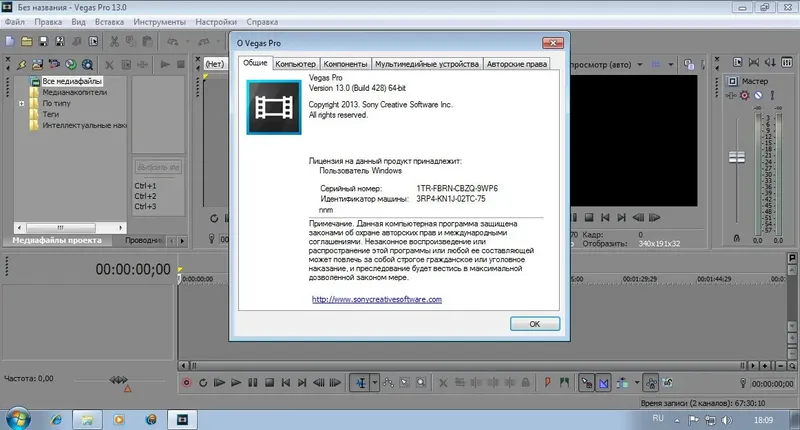Toggle Ignore Event Grouping button
The image size is (800, 430).
tap(668, 383)
